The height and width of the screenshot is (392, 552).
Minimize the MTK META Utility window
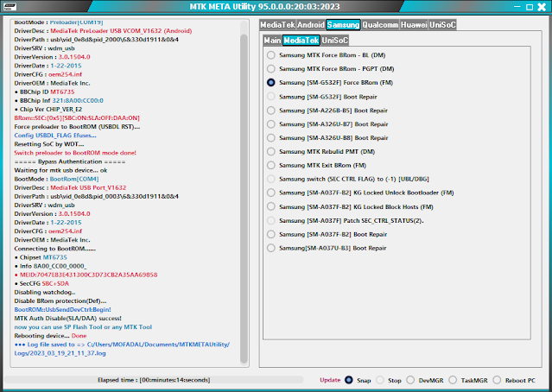[517, 7]
